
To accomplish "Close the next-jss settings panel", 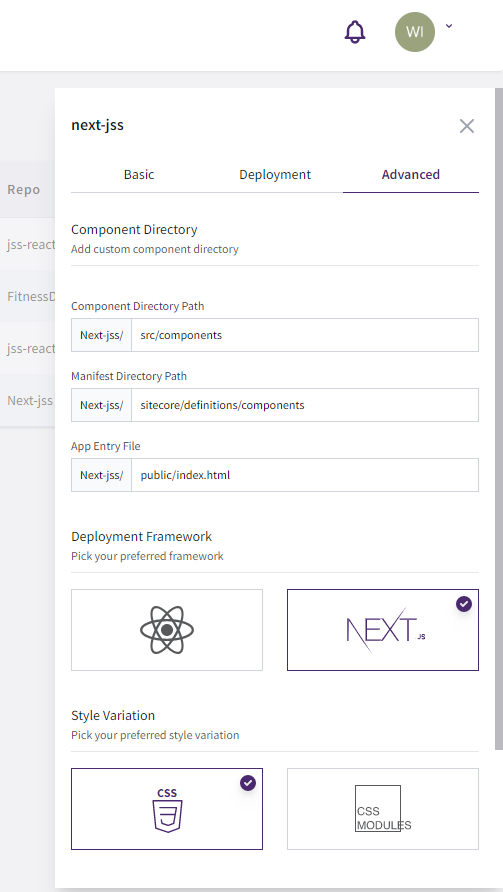I will pyautogui.click(x=467, y=126).
